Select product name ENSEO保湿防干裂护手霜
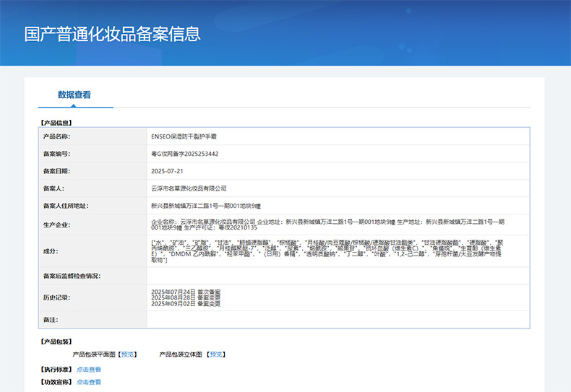The width and height of the screenshot is (571, 392). pyautogui.click(x=184, y=136)
